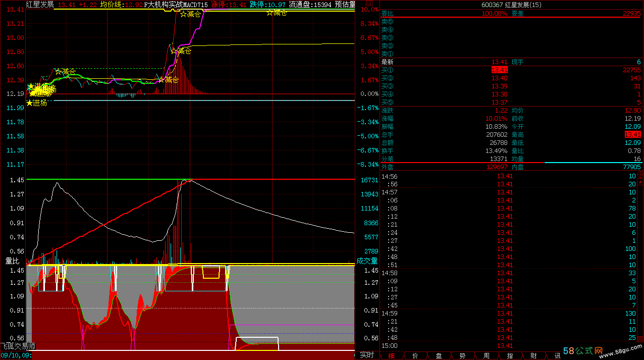Open the 盘 tab at the bottom
The height and width of the screenshot is (360, 644).
pyautogui.click(x=439, y=355)
